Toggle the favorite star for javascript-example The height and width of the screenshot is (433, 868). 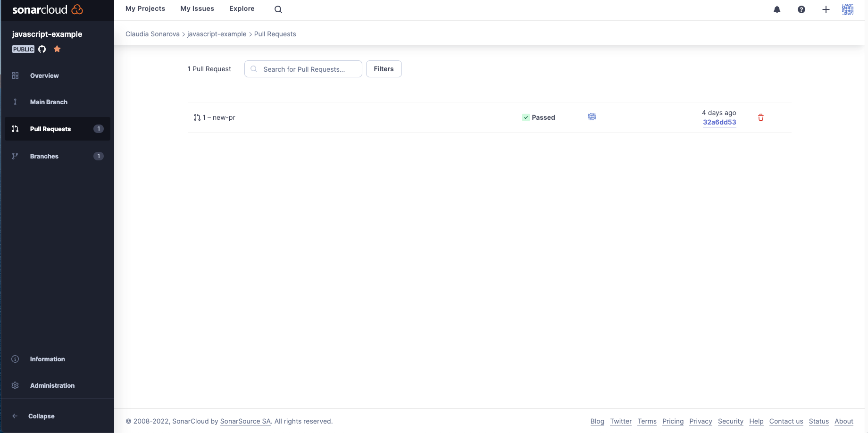coord(57,49)
